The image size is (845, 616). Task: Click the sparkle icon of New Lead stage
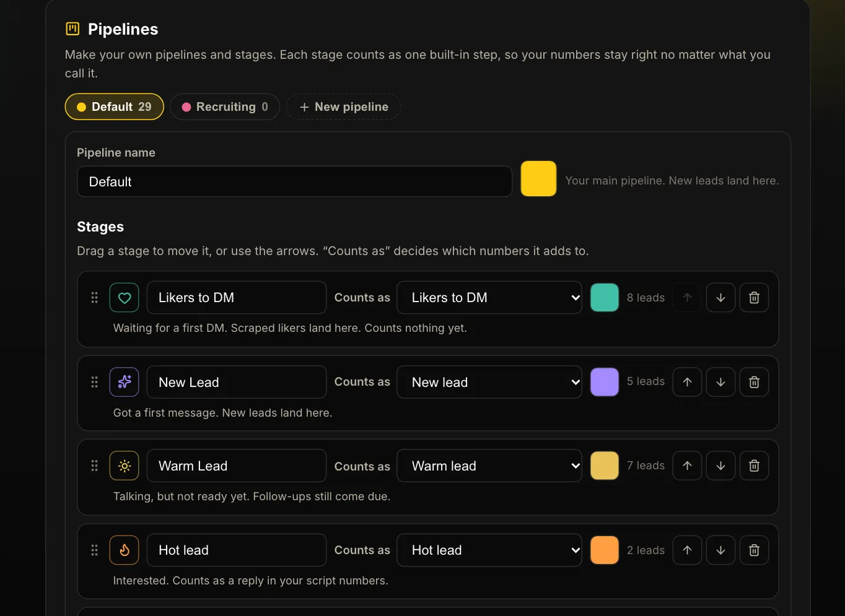pyautogui.click(x=124, y=382)
